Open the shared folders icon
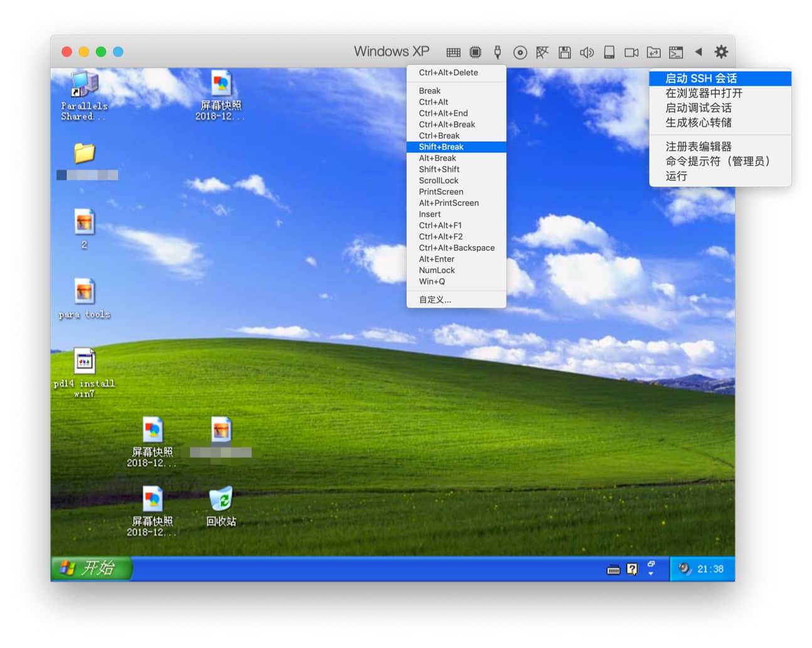This screenshot has height=648, width=812. 654,52
